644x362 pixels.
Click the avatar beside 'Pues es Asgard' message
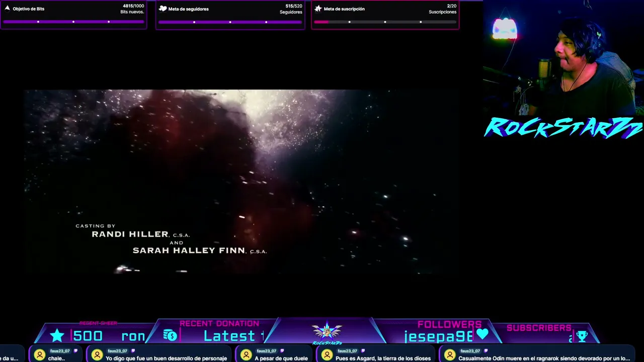327,355
